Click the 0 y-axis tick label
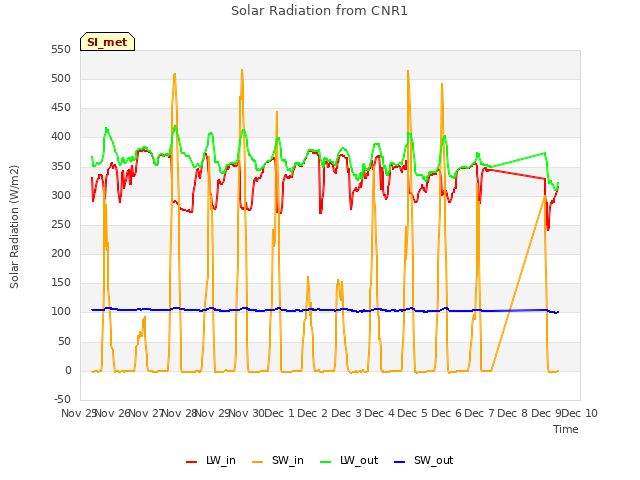The width and height of the screenshot is (640, 480). 68,370
